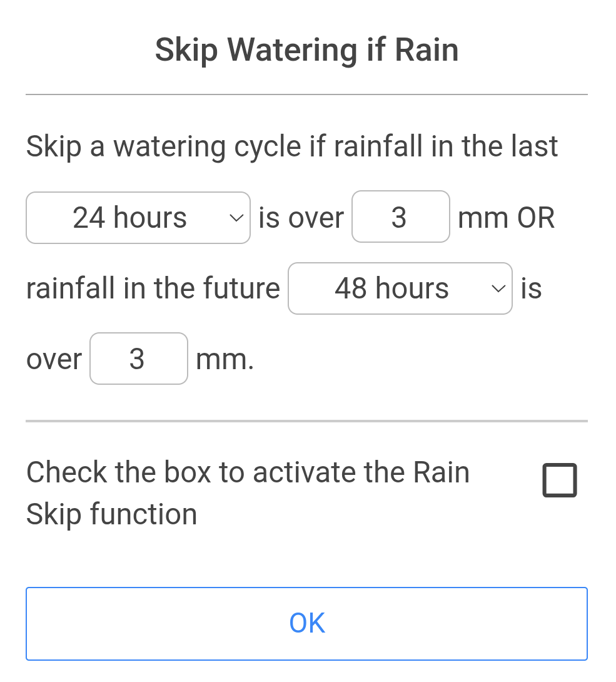Screen dimensions: 616x682
Task: Click the divider line above the checkbox label
Action: [306, 421]
